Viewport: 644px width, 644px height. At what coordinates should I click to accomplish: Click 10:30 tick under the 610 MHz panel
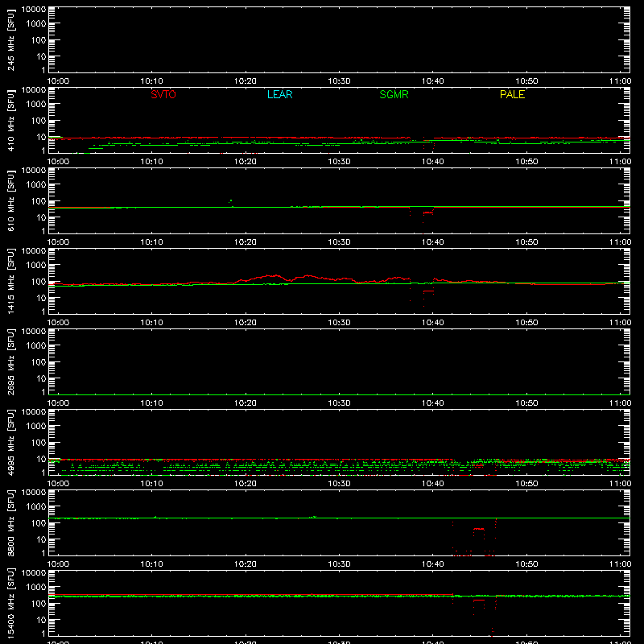click(x=339, y=242)
